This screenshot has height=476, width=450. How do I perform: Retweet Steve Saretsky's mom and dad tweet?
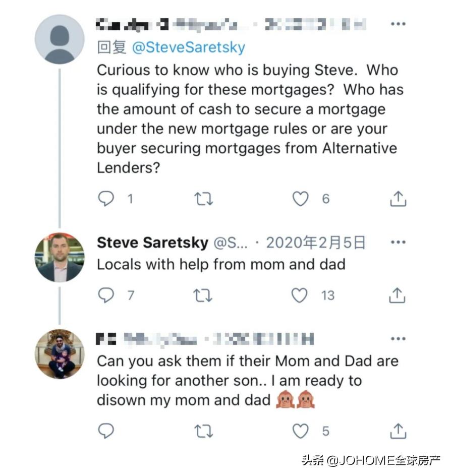pos(204,295)
